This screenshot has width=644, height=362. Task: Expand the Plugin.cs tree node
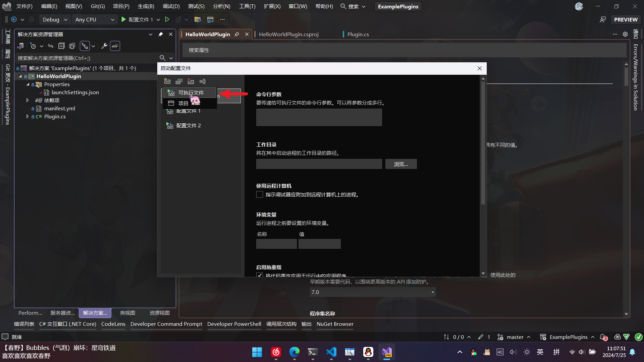pos(28,116)
